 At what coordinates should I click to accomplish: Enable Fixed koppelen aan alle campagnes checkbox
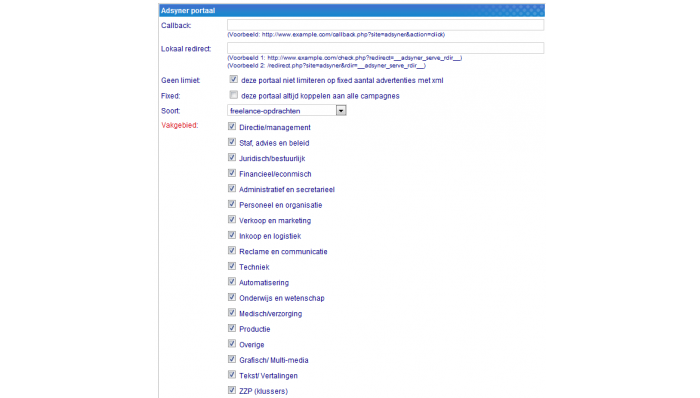click(x=233, y=95)
